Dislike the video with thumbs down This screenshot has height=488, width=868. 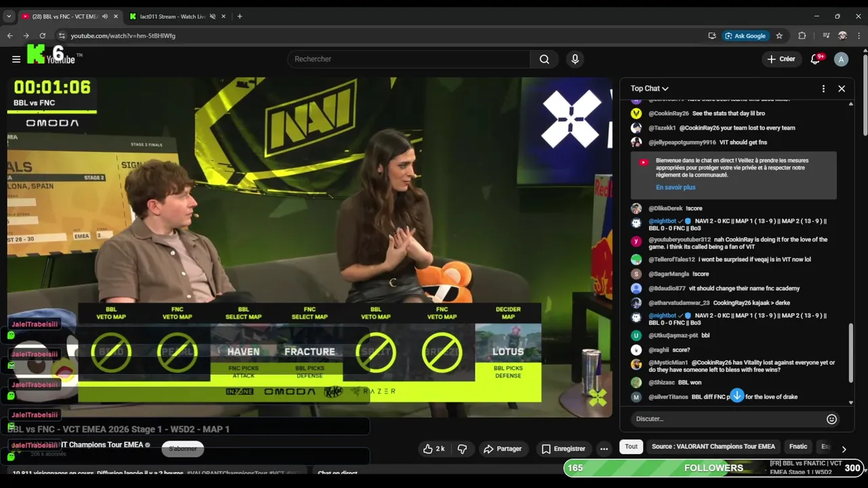coord(462,449)
